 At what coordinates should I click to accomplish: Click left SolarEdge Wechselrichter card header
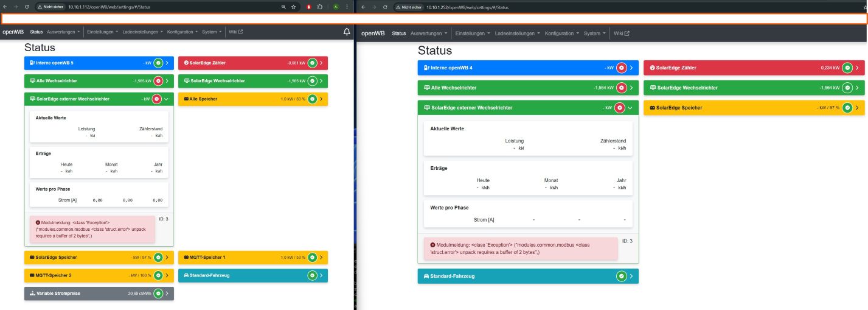[x=253, y=80]
